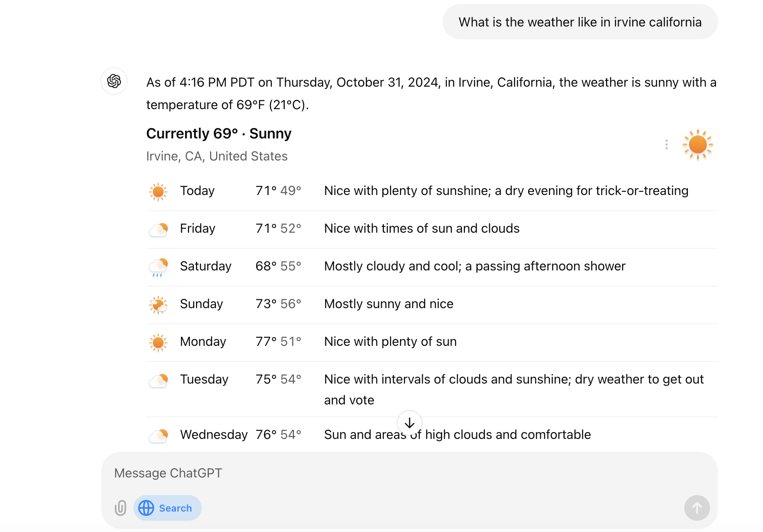Click the Wednesday partly cloudy icon
The image size is (763, 532).
coord(158,436)
